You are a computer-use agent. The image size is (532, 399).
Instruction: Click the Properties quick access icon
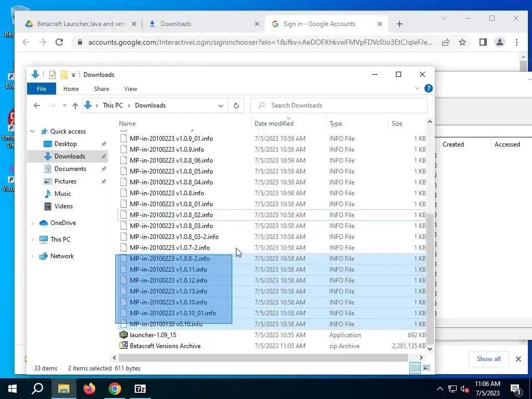[52, 75]
